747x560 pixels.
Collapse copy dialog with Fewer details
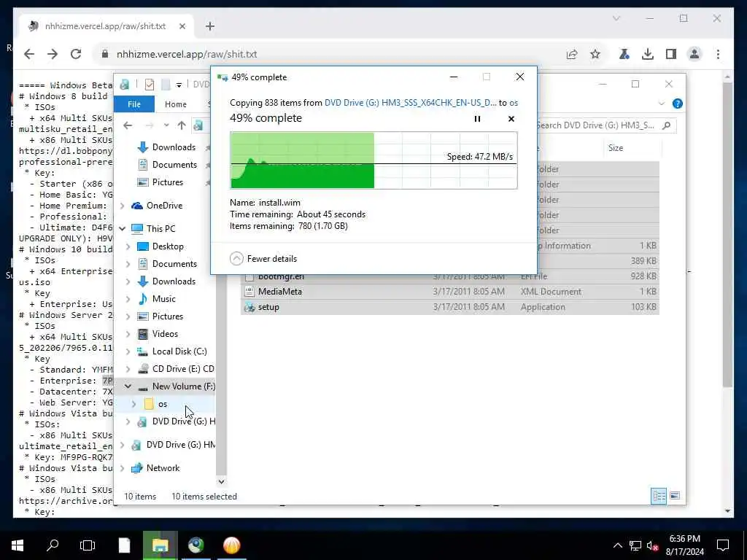click(x=263, y=259)
